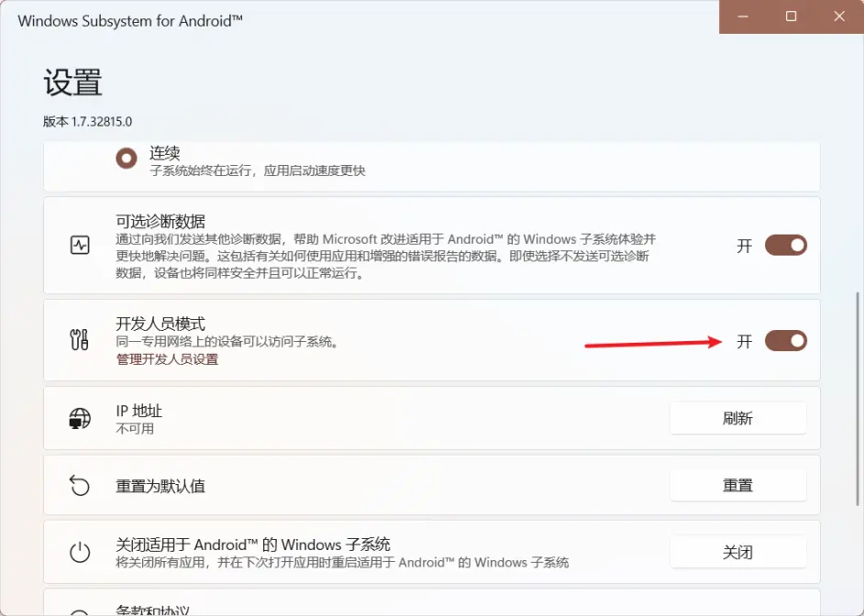Click the 开发人员模式 title text

pyautogui.click(x=161, y=324)
